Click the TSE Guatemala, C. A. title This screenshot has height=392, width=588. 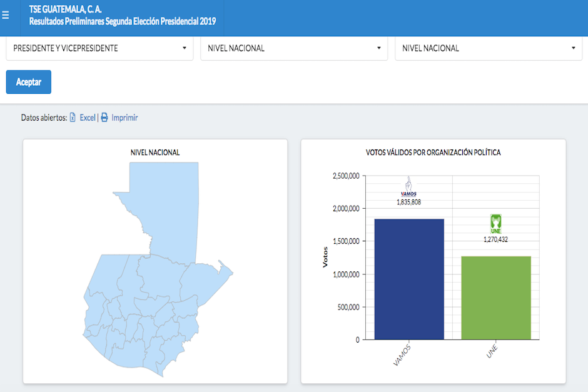pos(66,9)
